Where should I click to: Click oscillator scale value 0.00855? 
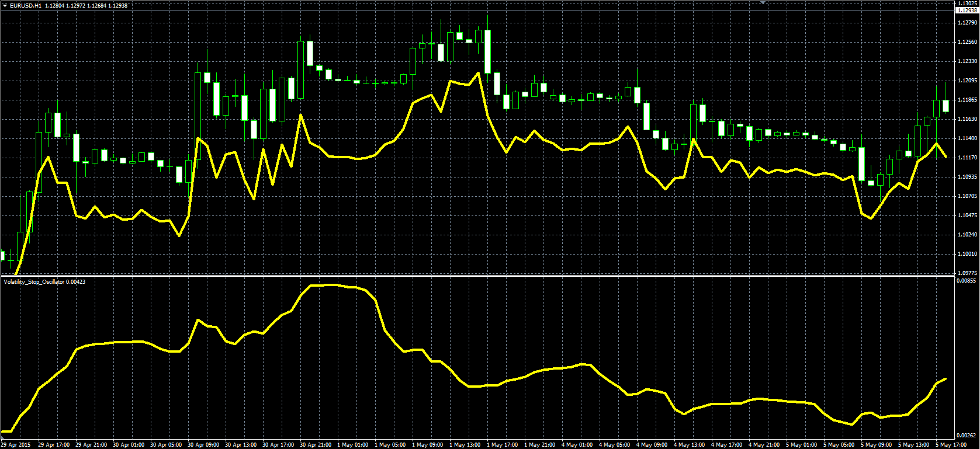967,281
